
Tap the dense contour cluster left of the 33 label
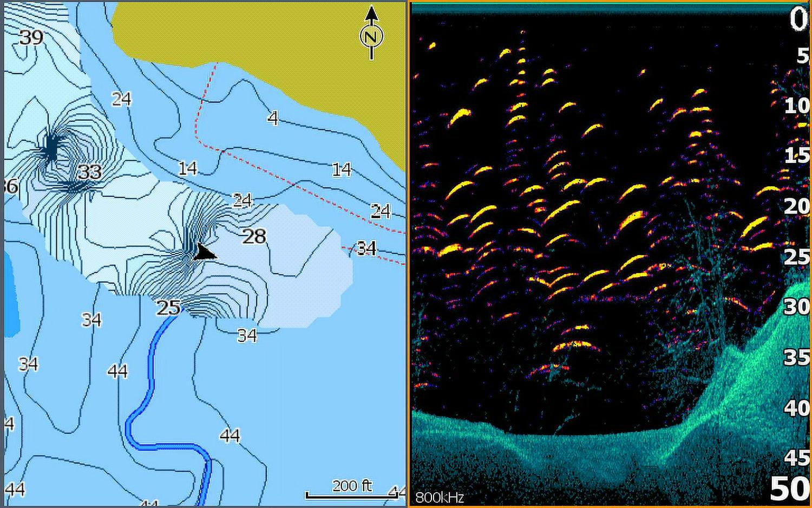(x=50, y=147)
